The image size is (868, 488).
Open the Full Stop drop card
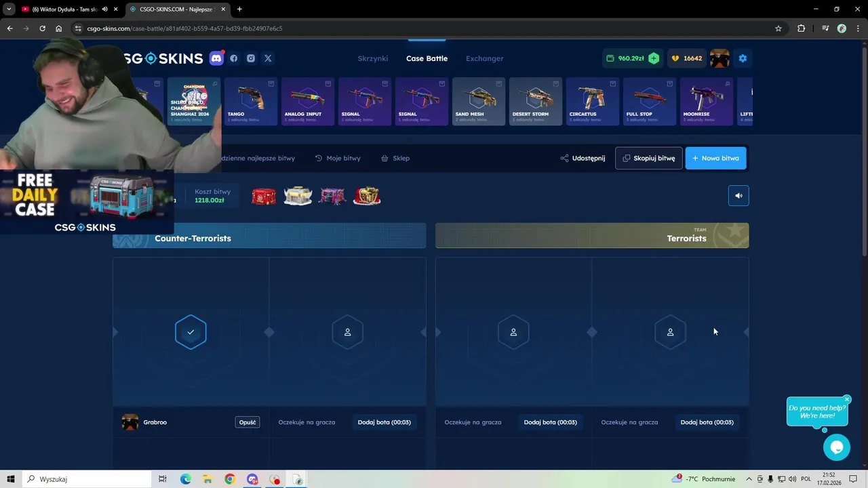[x=650, y=102]
